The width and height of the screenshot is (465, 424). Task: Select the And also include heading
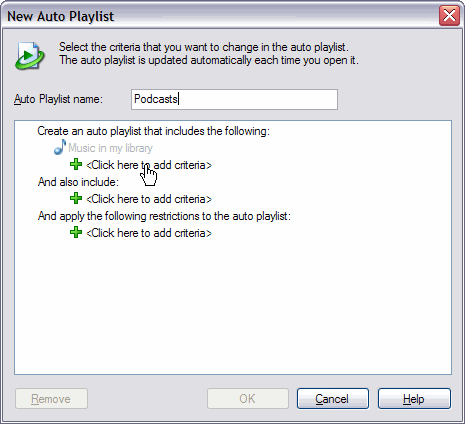(x=78, y=182)
